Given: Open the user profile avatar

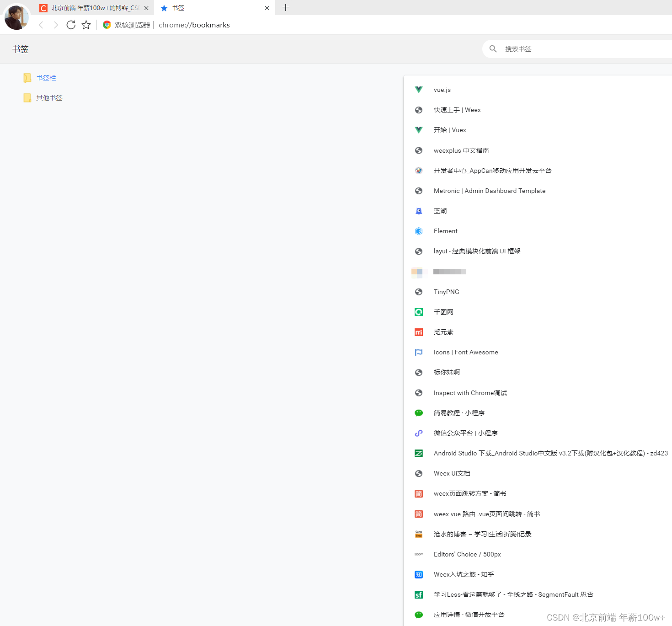Looking at the screenshot, I should click(x=16, y=17).
